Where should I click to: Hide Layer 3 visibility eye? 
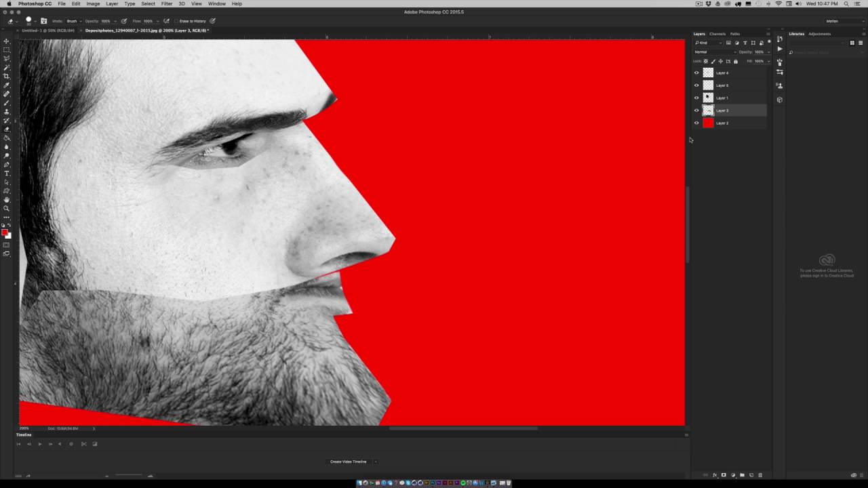(696, 110)
